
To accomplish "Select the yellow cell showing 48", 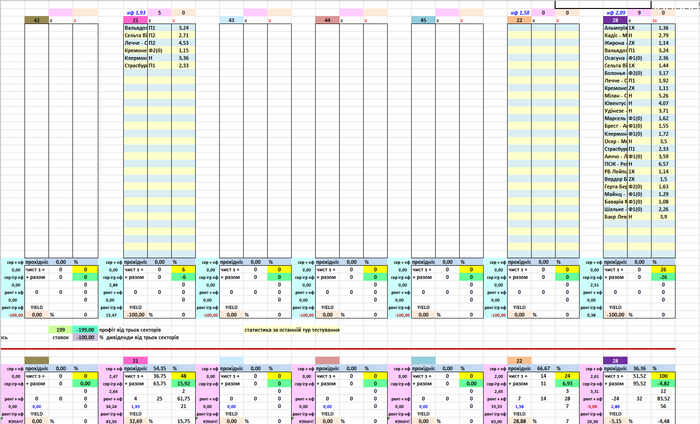I will [183, 376].
